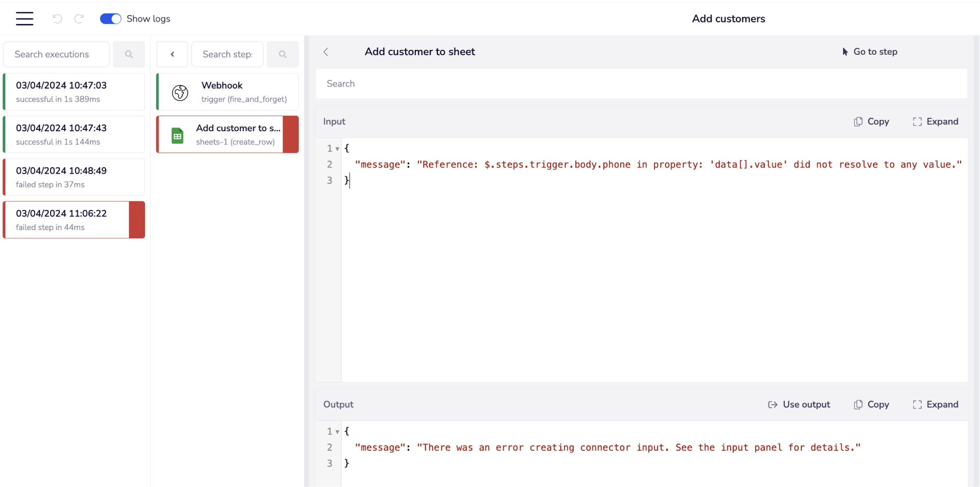Click the Webhook globe icon
The width and height of the screenshot is (980, 487).
(x=180, y=93)
